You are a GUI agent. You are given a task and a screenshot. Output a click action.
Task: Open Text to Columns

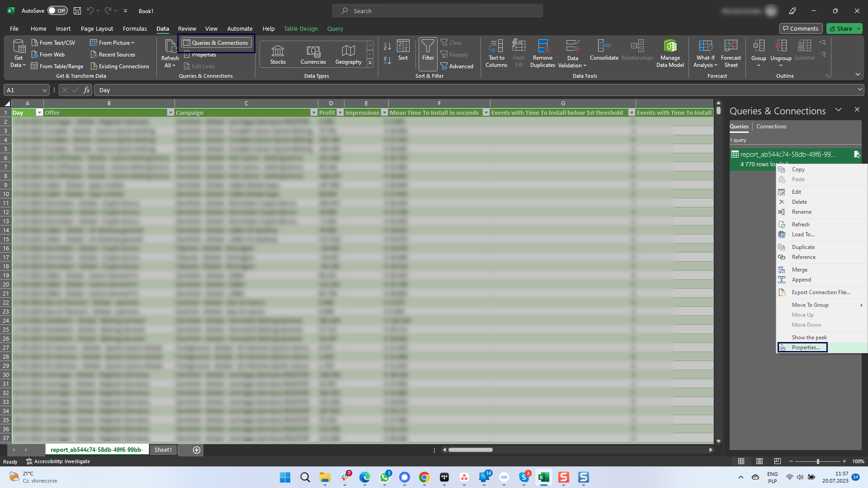(x=496, y=53)
